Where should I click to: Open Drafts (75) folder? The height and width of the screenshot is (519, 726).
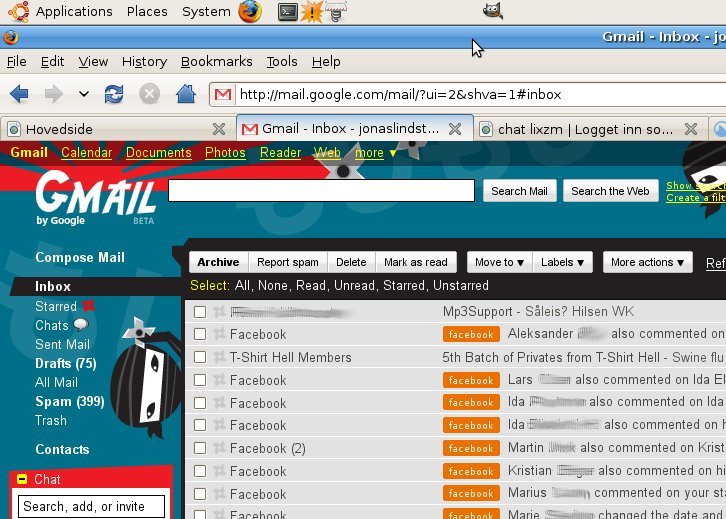tap(65, 363)
